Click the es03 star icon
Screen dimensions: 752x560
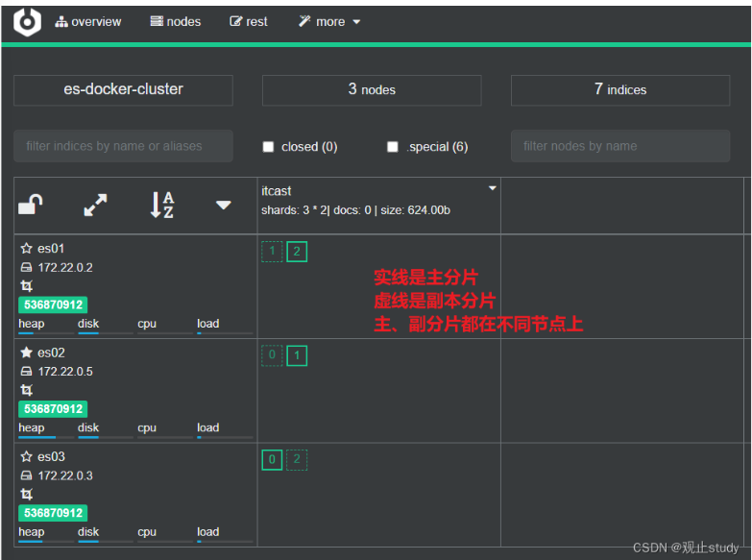click(x=26, y=457)
